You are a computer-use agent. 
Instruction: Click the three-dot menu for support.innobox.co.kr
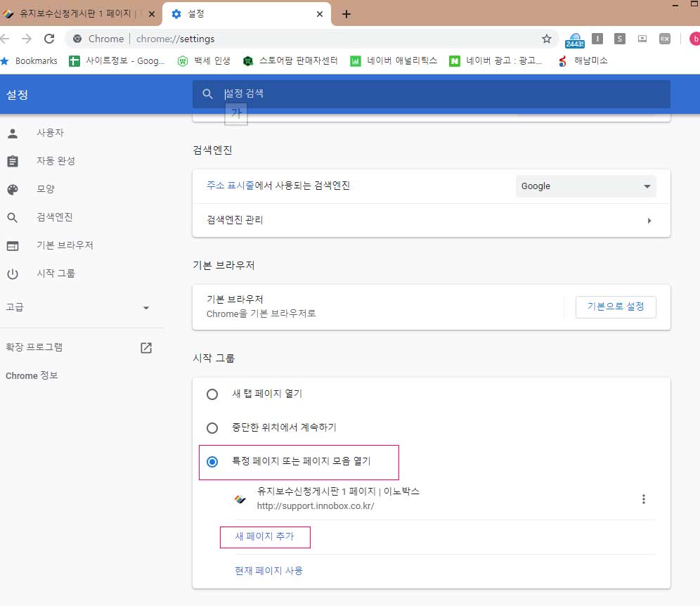click(643, 499)
